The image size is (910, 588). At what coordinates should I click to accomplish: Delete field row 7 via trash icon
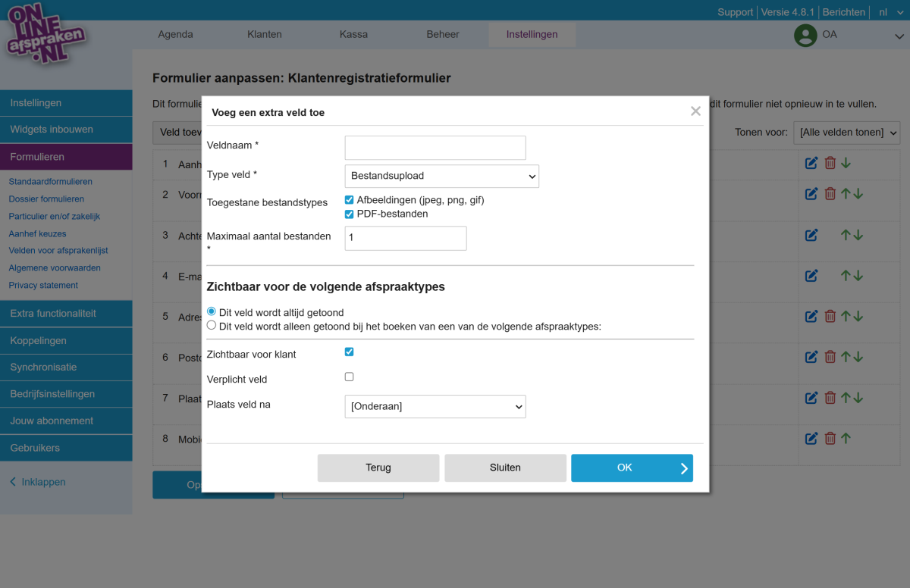pyautogui.click(x=830, y=397)
